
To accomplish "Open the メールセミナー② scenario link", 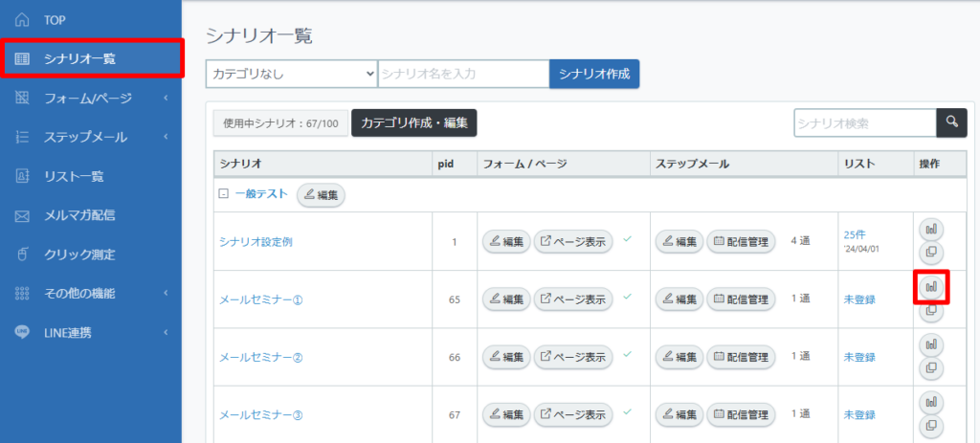I will 260,358.
